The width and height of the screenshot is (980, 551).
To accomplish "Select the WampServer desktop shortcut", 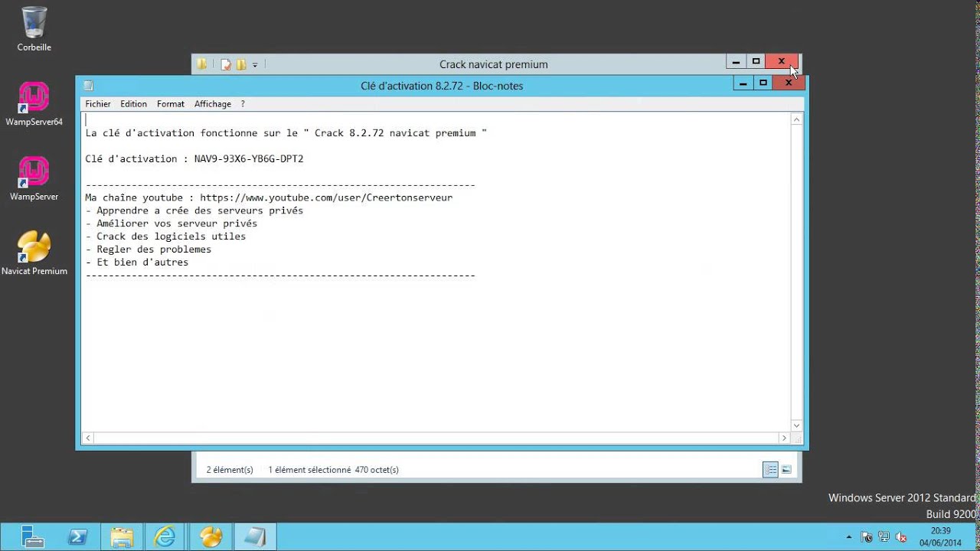I will pos(34,178).
